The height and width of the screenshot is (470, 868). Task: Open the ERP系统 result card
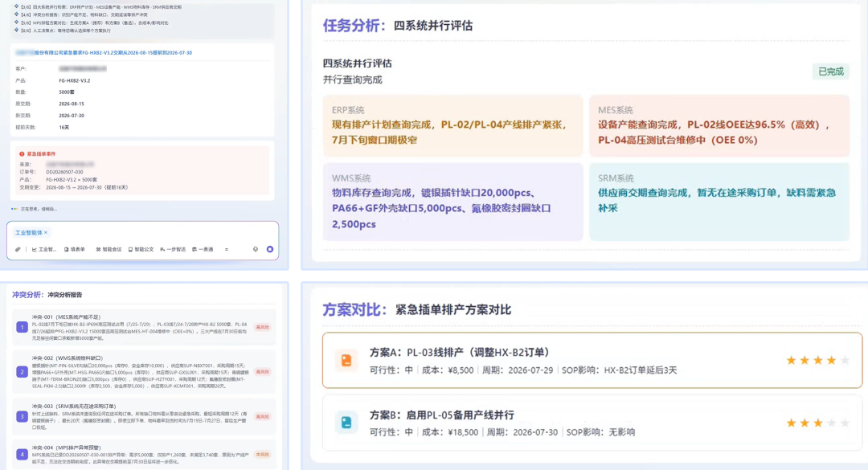(452, 125)
